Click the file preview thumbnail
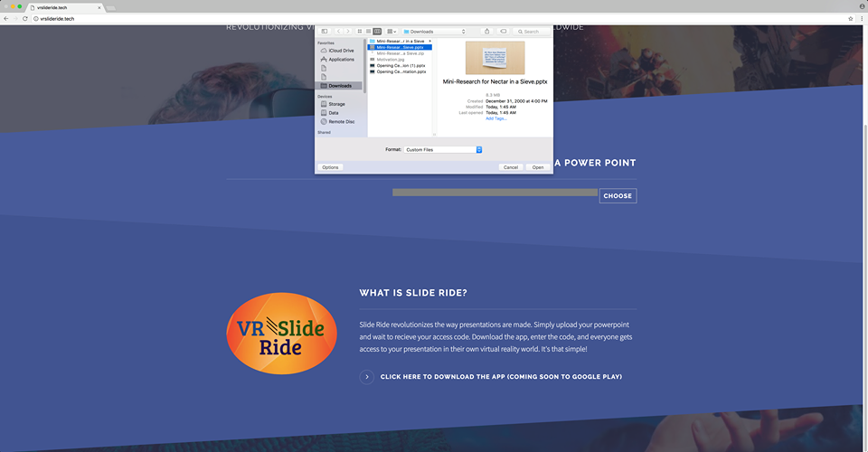Screen dimensions: 868x452 click(x=495, y=58)
